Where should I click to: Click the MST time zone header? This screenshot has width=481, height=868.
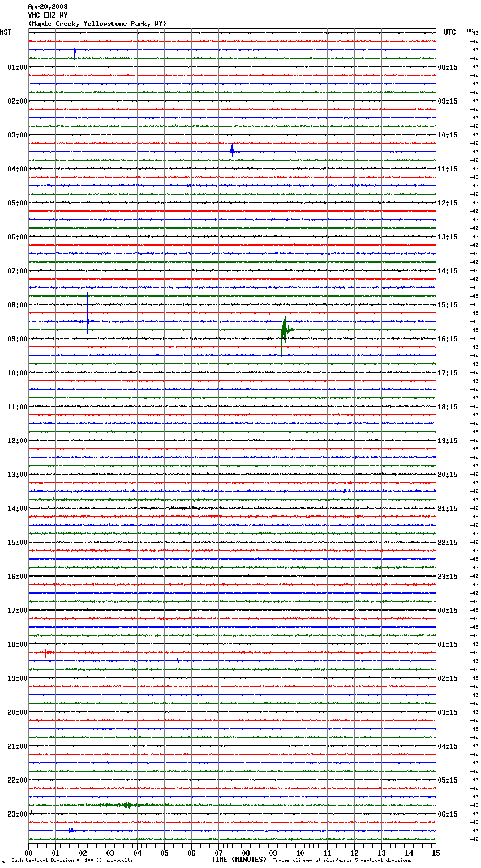[x=6, y=32]
